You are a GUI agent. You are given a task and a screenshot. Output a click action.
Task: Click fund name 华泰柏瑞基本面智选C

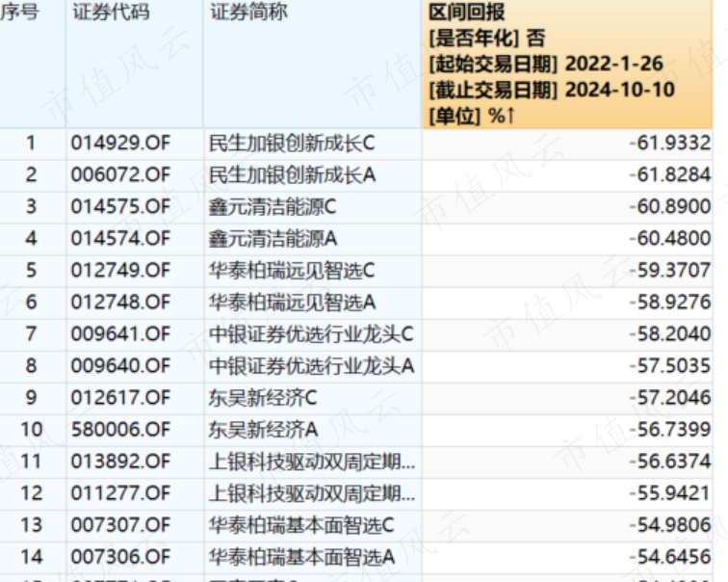pyautogui.click(x=301, y=524)
